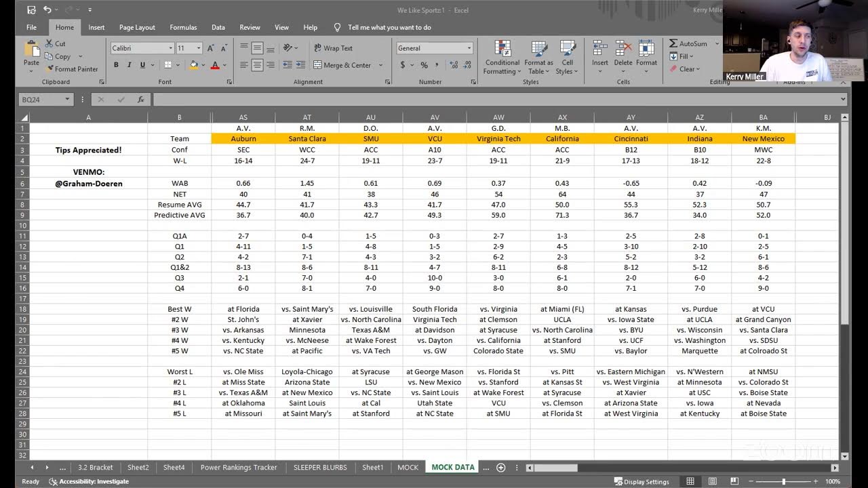
Task: Select Normal view in status bar
Action: coord(690,481)
